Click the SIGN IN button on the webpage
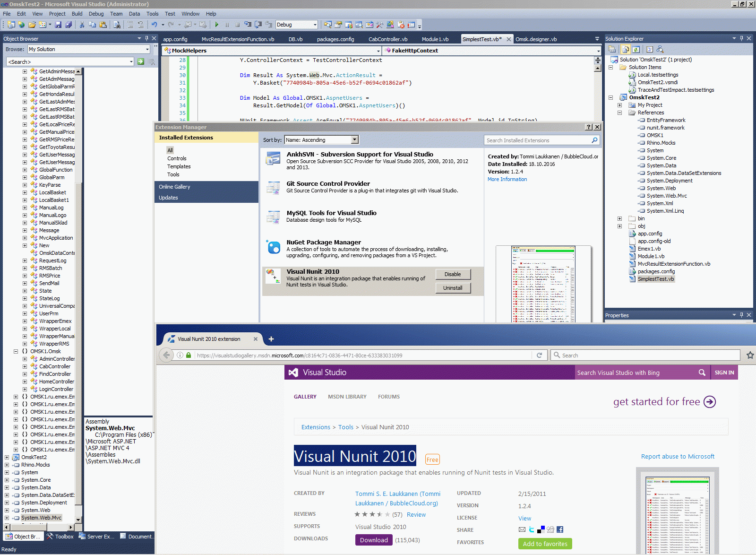 tap(724, 373)
